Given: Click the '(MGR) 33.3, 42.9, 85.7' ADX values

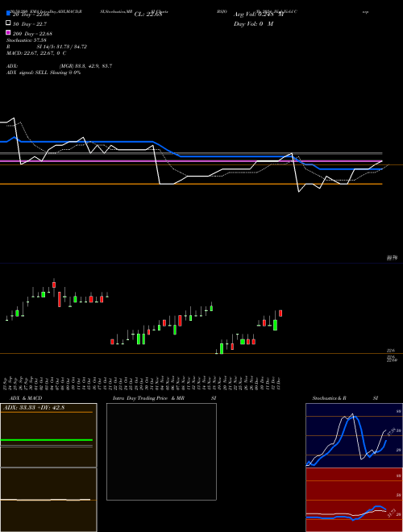Looking at the screenshot, I should [x=85, y=66].
